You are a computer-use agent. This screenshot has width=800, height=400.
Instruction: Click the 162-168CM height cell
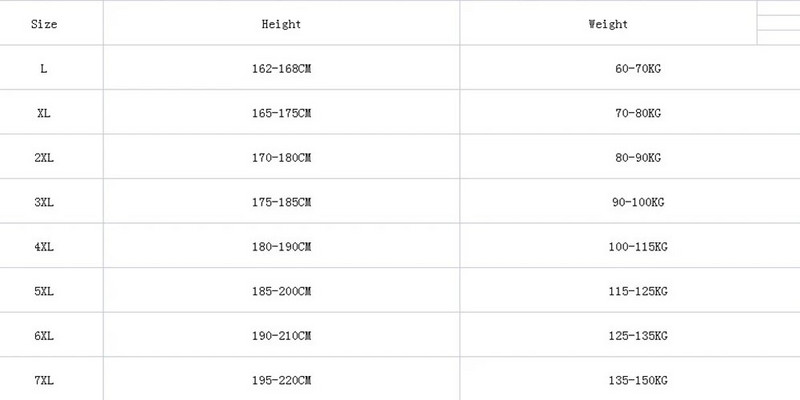point(282,69)
